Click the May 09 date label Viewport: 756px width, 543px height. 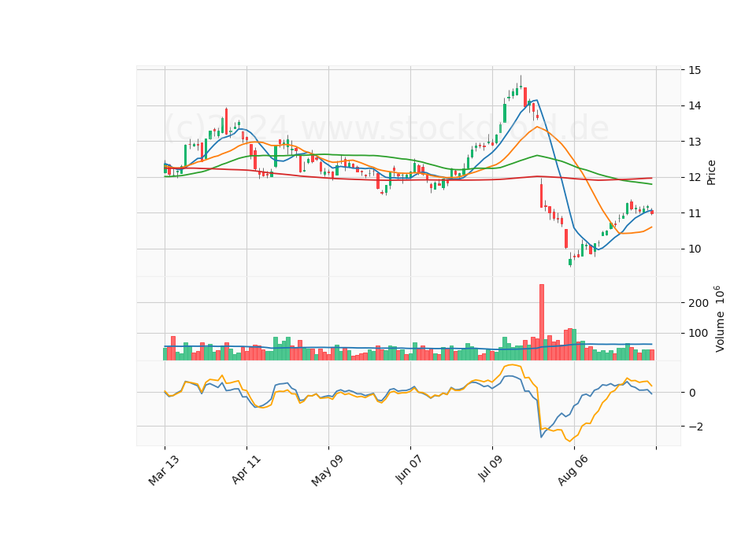tap(327, 471)
